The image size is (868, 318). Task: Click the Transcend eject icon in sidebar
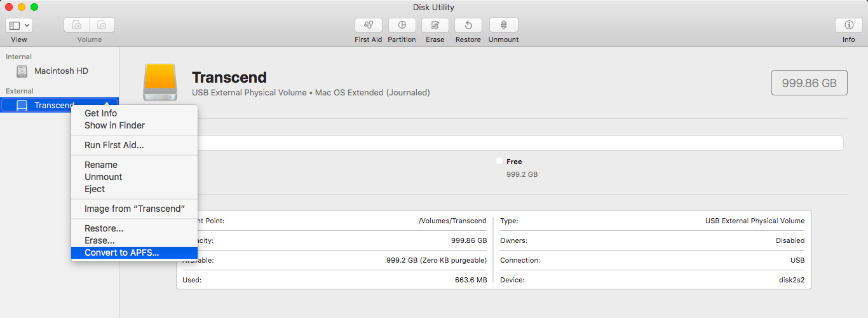[107, 103]
